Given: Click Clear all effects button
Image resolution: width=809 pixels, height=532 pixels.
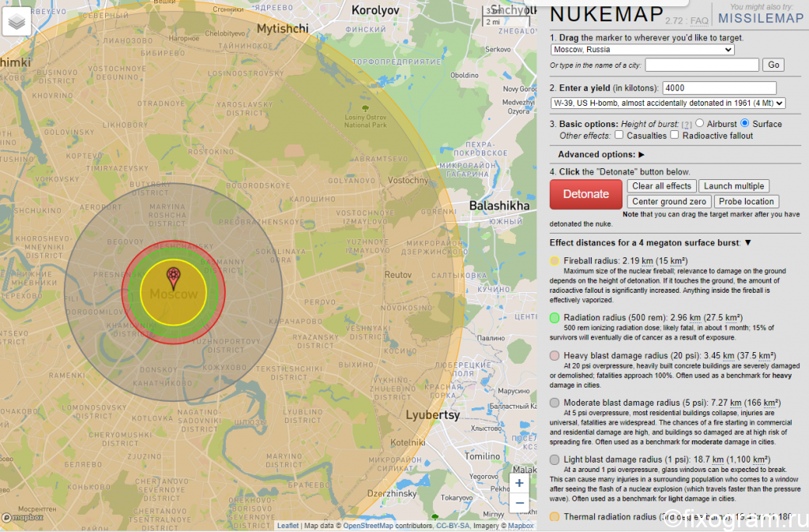Looking at the screenshot, I should [661, 186].
